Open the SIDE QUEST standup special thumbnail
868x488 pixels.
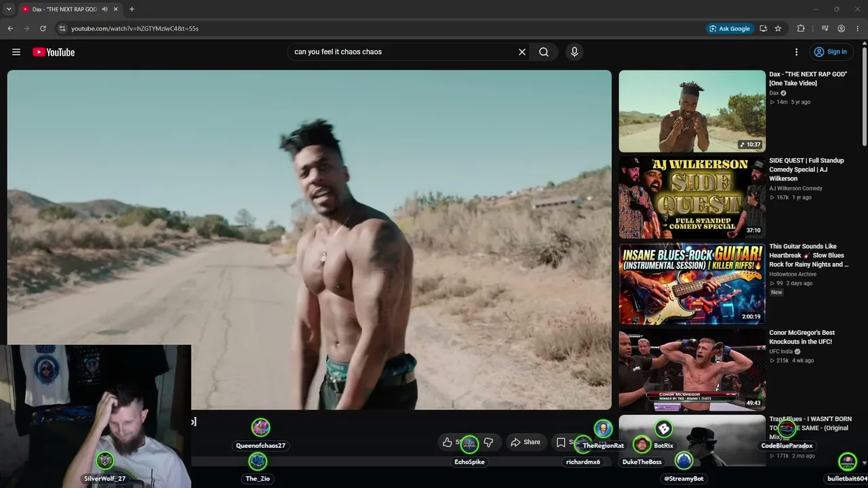692,197
